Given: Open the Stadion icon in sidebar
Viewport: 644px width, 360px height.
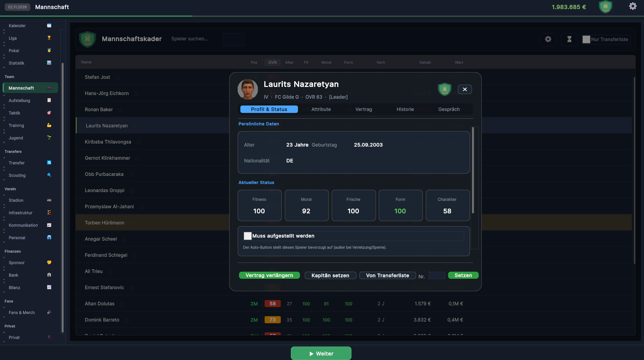Looking at the screenshot, I should [x=49, y=200].
